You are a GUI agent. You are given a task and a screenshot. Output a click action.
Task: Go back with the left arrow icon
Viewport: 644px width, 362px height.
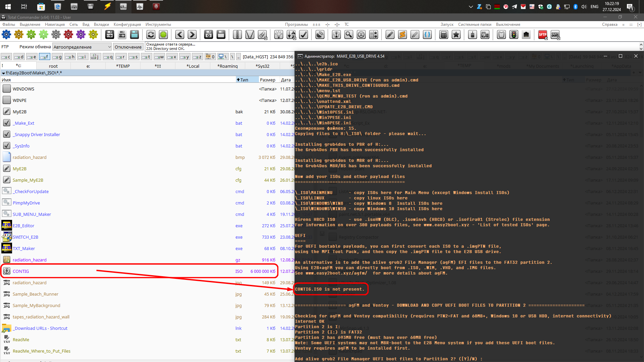pyautogui.click(x=180, y=35)
